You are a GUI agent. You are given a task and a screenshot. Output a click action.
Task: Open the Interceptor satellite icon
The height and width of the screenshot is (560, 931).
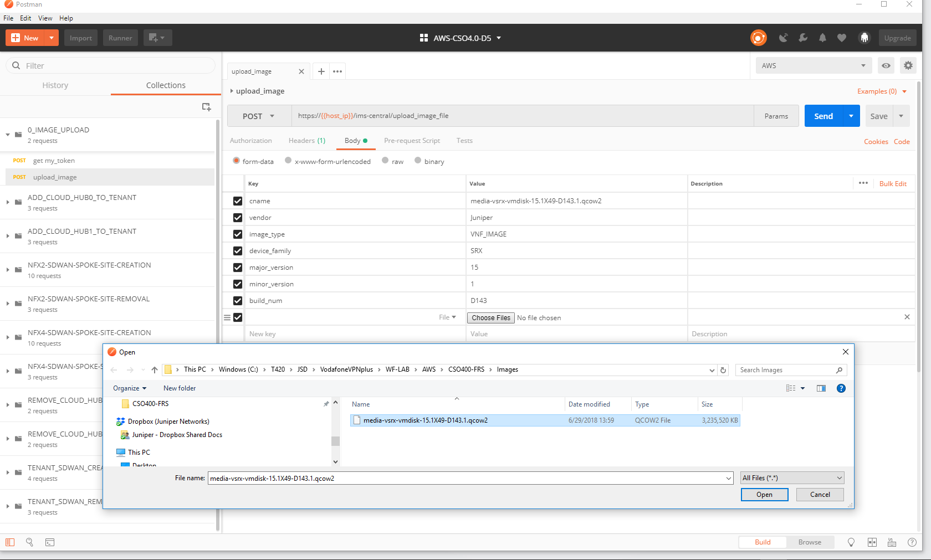[784, 38]
